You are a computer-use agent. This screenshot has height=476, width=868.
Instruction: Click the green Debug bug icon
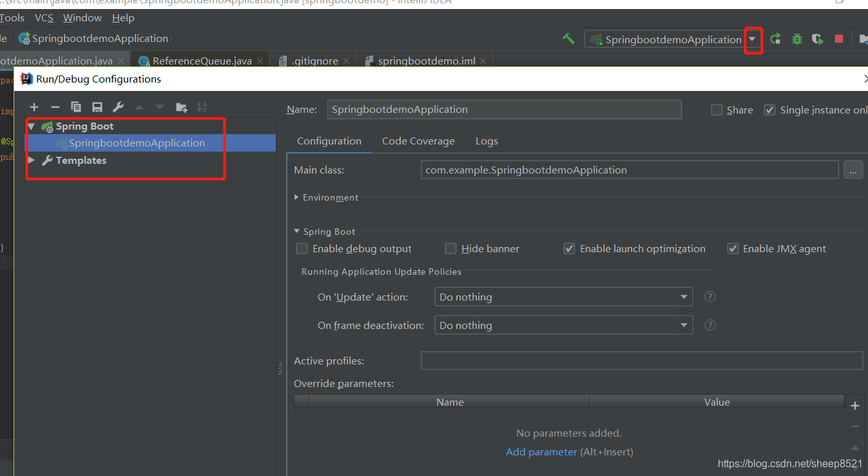pos(797,39)
